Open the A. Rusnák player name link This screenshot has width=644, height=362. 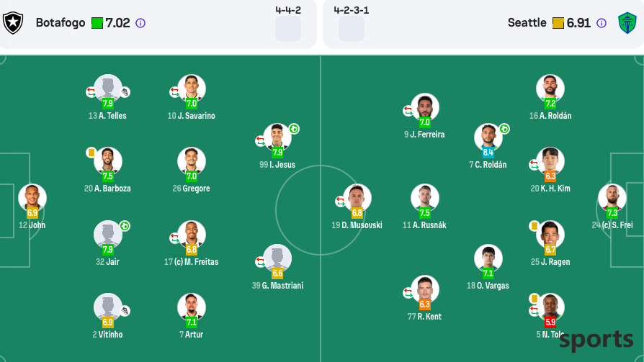(429, 225)
